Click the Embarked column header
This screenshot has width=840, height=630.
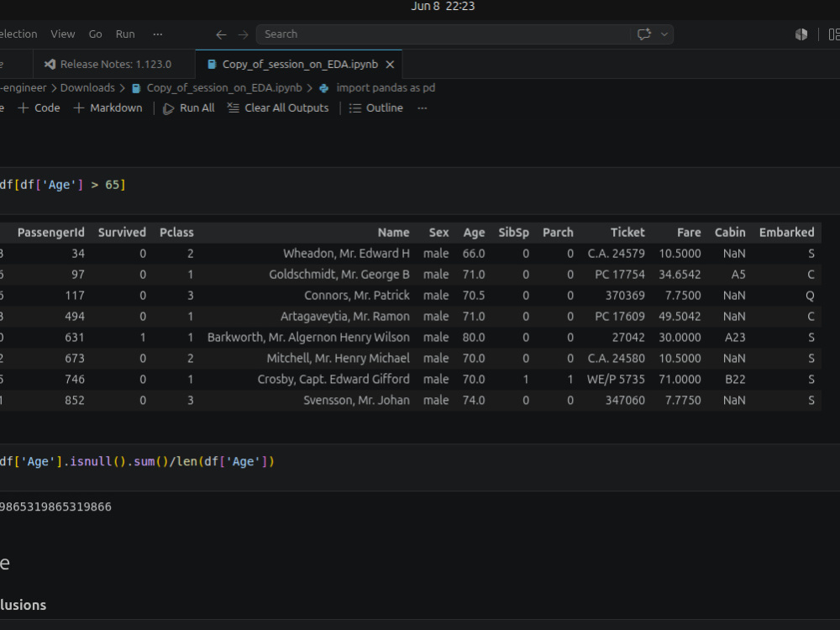click(x=786, y=233)
